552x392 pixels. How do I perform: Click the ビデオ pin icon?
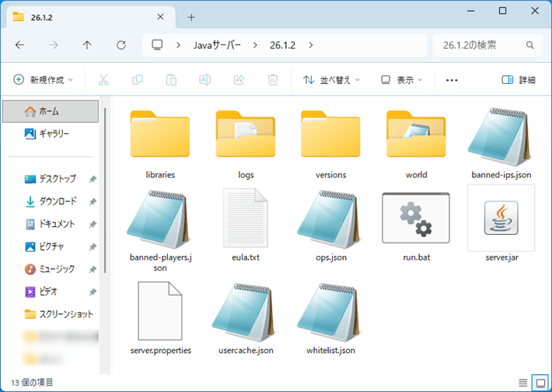click(93, 292)
